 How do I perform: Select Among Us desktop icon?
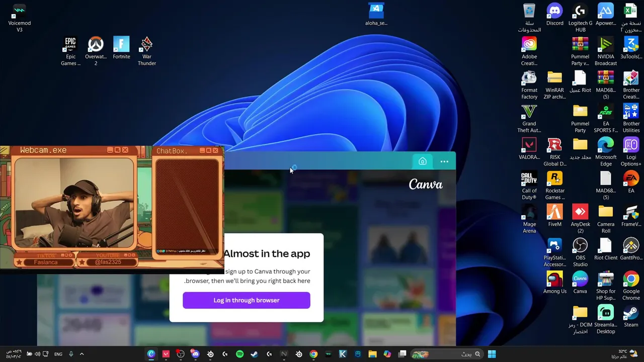[555, 283]
